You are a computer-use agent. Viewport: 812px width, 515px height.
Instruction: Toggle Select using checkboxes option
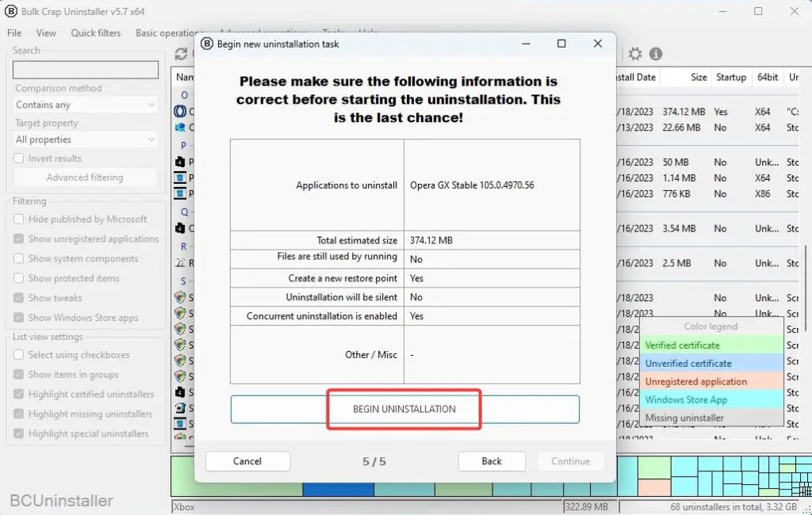click(19, 354)
